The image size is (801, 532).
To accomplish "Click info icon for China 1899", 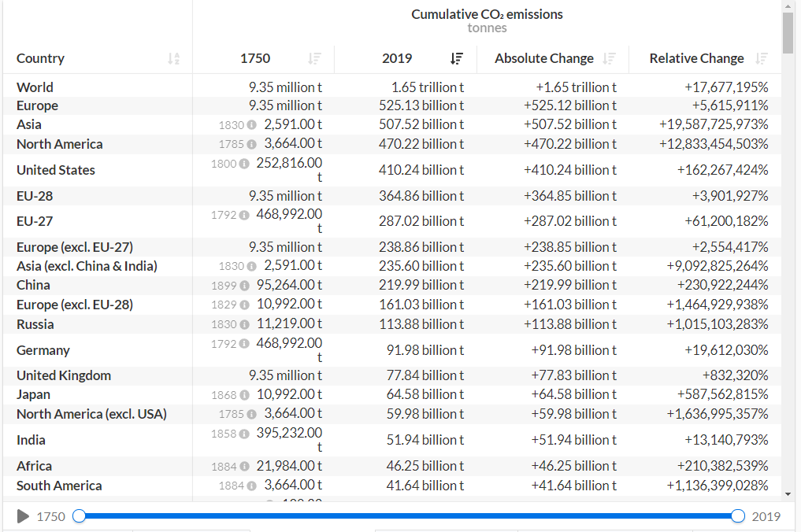I will (244, 286).
